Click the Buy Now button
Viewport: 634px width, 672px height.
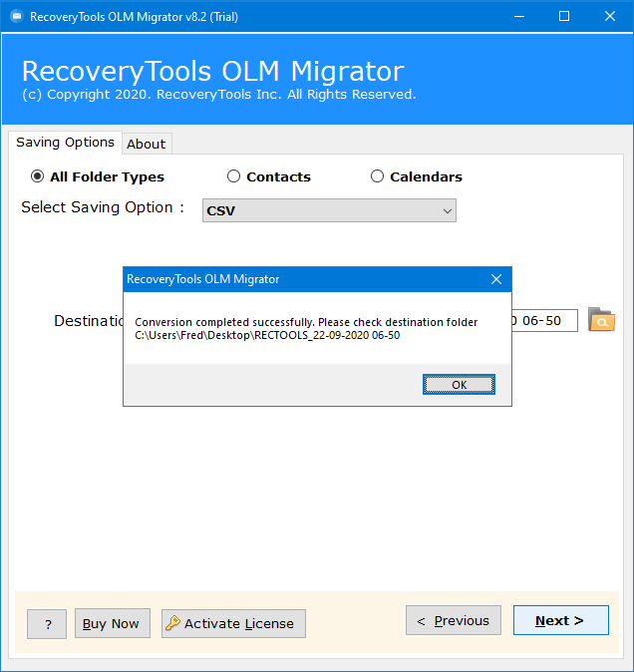point(113,623)
